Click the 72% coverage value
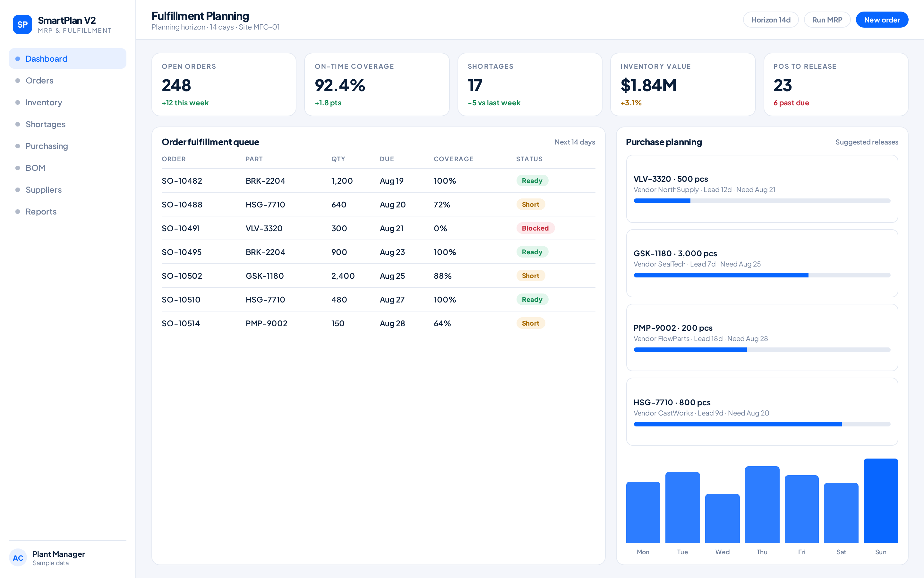Screen dimensions: 924x578 [x=442, y=205]
